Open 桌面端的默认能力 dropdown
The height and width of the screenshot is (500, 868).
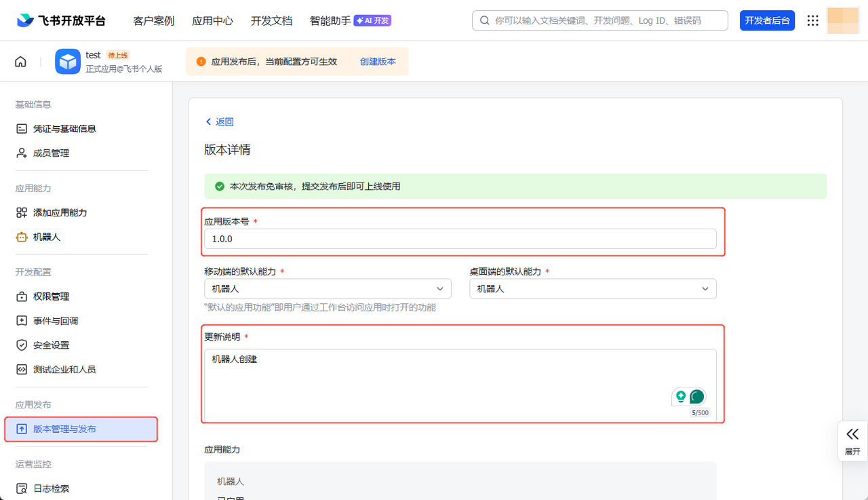[x=593, y=289]
